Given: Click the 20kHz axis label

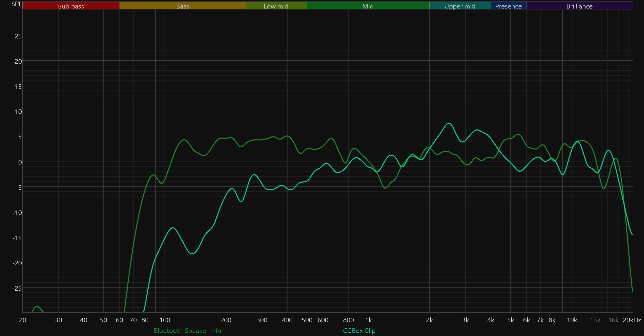Looking at the screenshot, I should (x=632, y=320).
